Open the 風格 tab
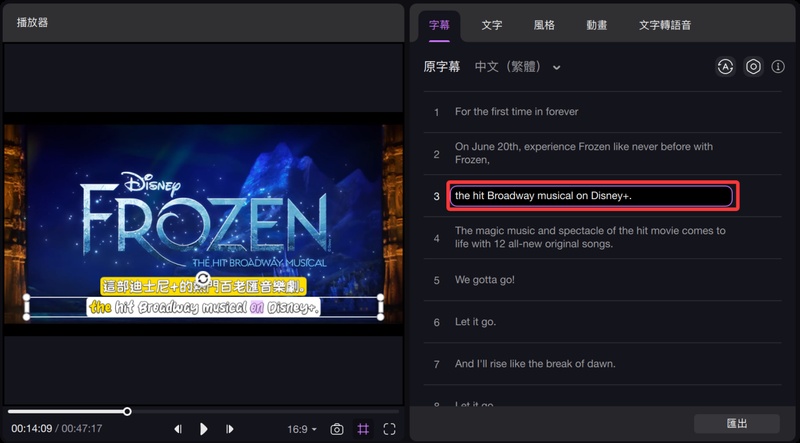Viewport: 800px width, 443px height. coord(544,25)
